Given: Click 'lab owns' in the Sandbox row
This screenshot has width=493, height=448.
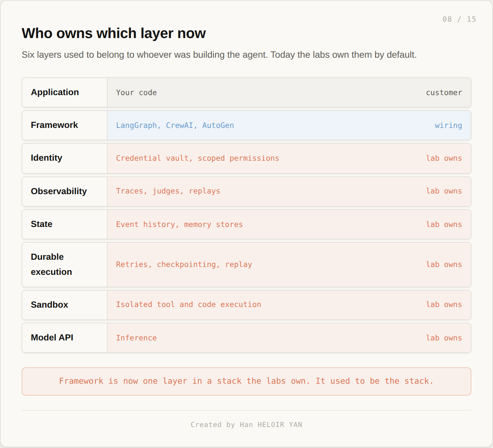Looking at the screenshot, I should coord(444,304).
